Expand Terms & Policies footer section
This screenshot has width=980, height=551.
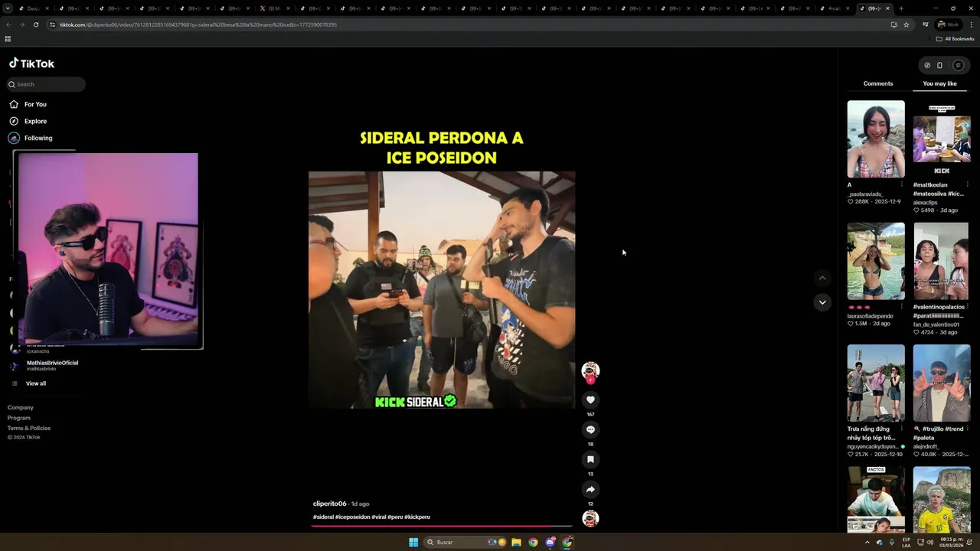pyautogui.click(x=29, y=428)
